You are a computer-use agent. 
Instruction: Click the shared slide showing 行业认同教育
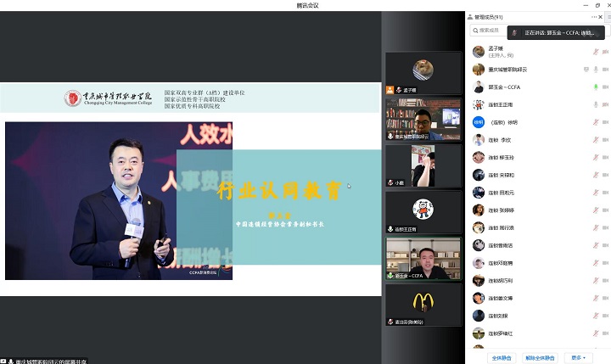pyautogui.click(x=191, y=189)
